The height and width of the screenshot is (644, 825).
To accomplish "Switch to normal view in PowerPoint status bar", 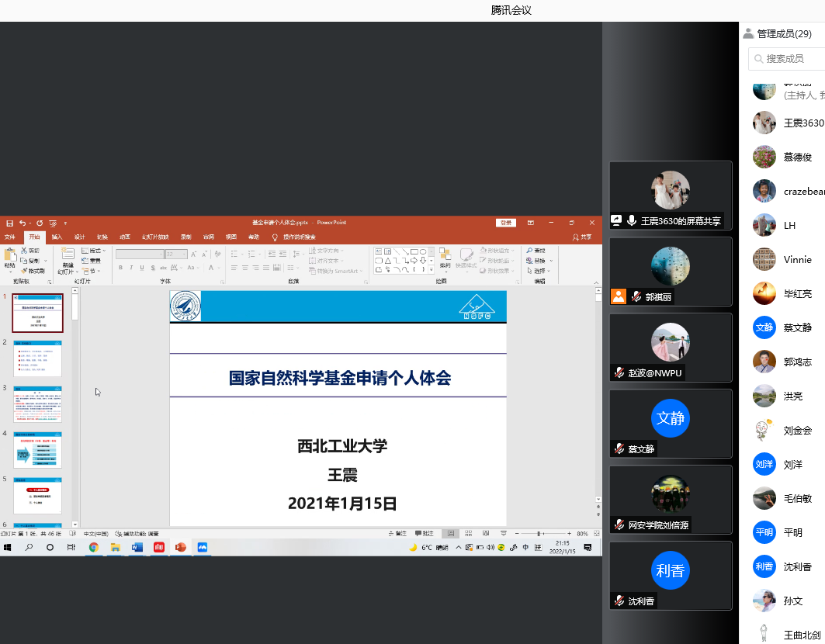I will click(x=449, y=534).
